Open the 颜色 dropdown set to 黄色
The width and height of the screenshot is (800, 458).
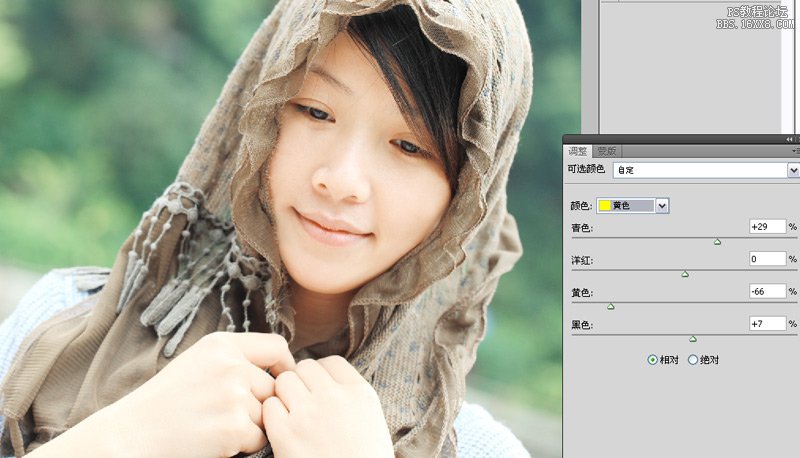(x=633, y=206)
